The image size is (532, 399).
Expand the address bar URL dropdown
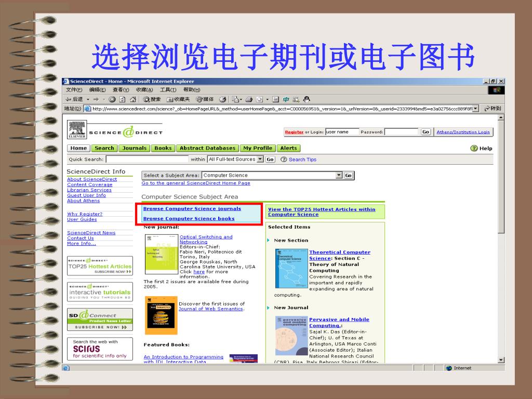pos(475,109)
